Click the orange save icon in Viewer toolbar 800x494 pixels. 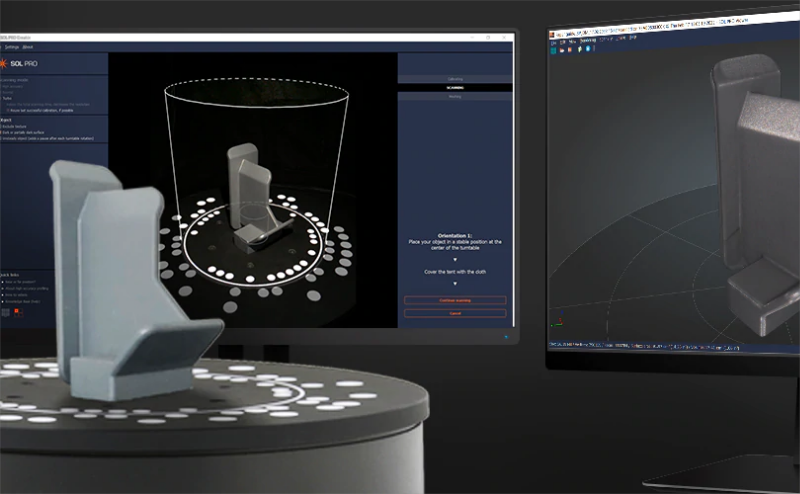click(x=570, y=50)
